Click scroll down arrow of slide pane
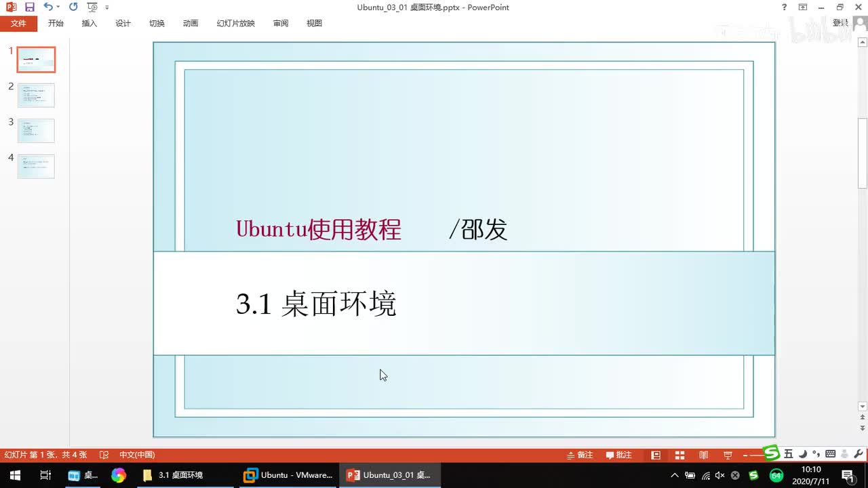The image size is (868, 488). click(x=863, y=407)
